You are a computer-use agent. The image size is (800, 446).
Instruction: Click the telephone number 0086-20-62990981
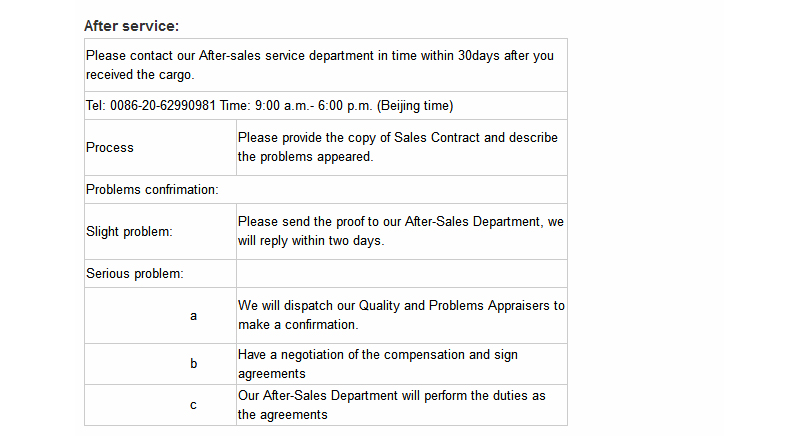(163, 106)
